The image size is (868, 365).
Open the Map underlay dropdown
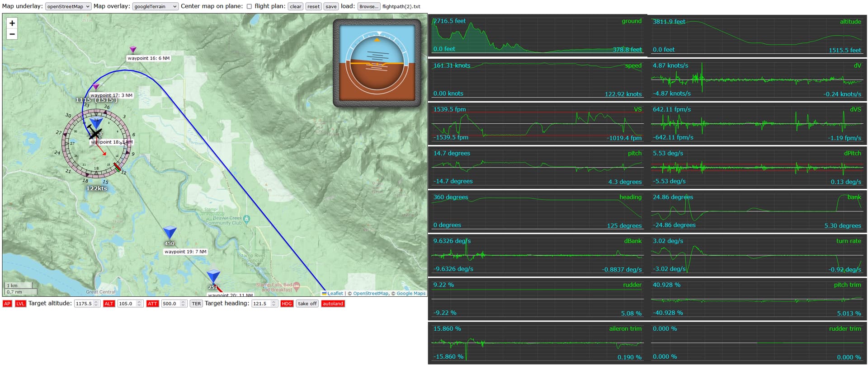68,6
